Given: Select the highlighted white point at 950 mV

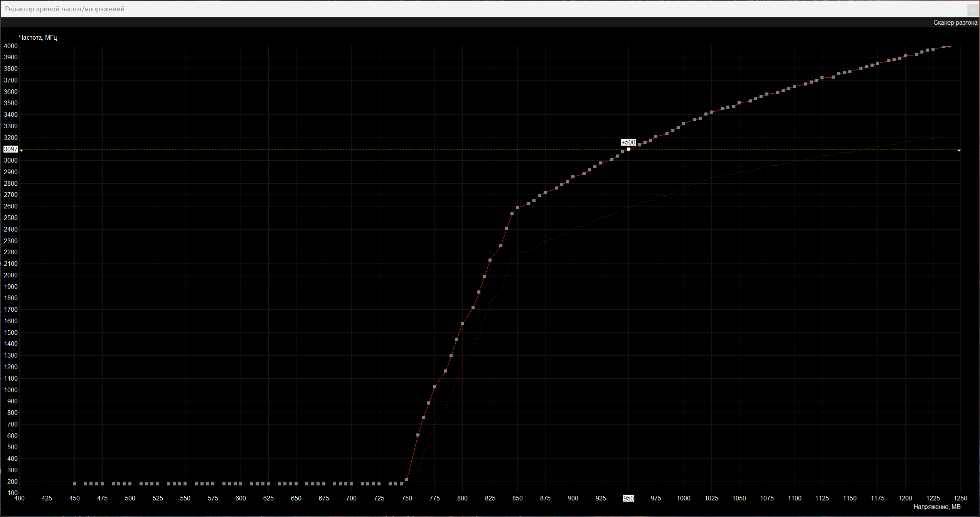Looking at the screenshot, I should coord(628,149).
